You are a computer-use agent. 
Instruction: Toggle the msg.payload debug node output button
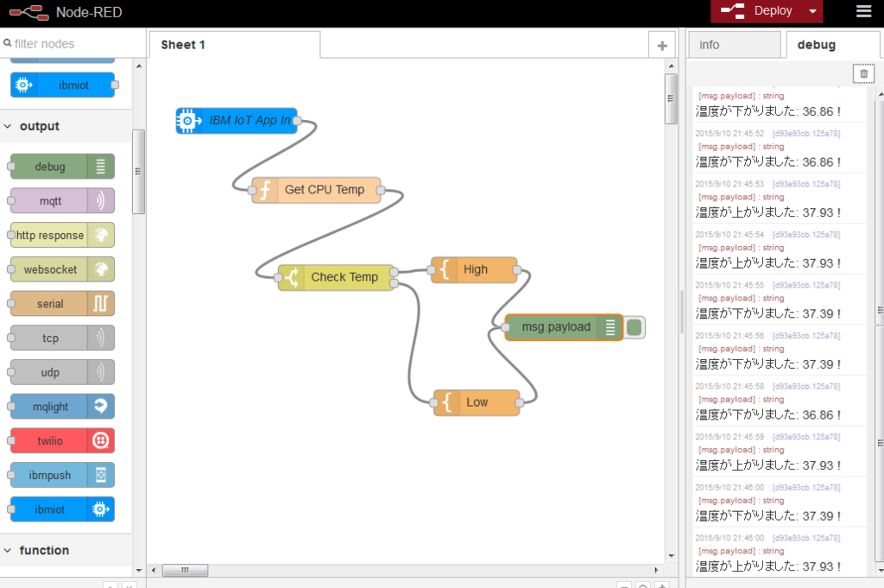(635, 327)
